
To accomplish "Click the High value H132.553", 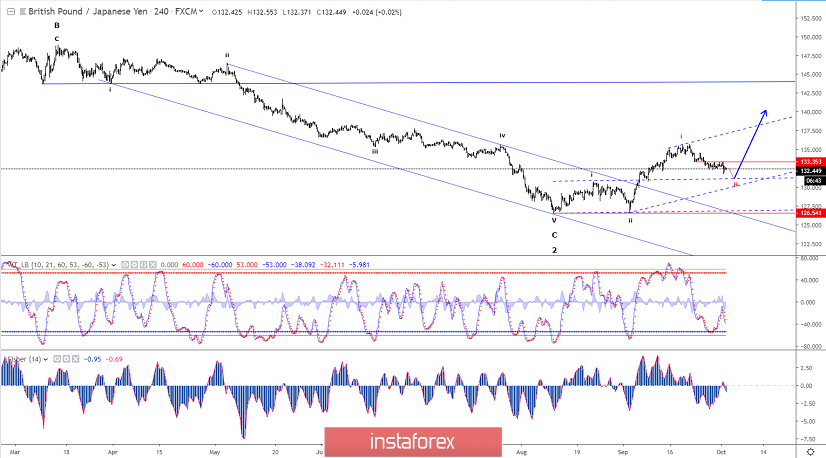I will click(x=262, y=12).
